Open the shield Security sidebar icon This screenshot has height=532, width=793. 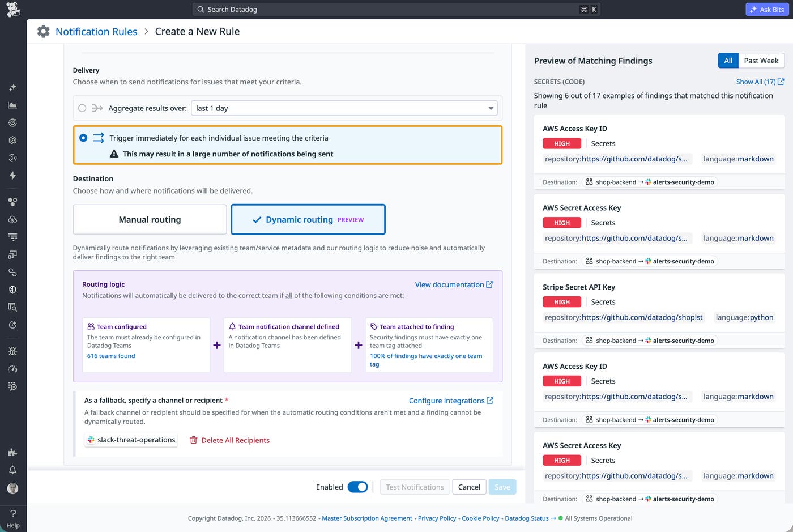[x=12, y=290]
